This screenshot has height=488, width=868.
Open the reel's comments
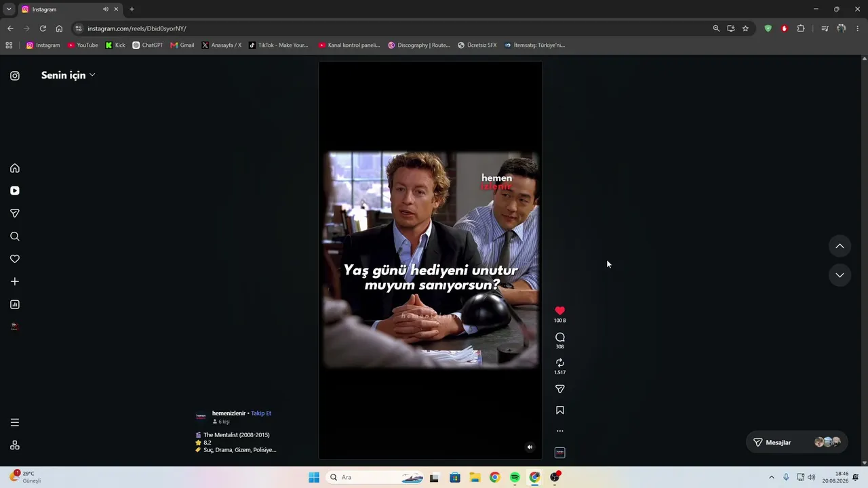[559, 337]
